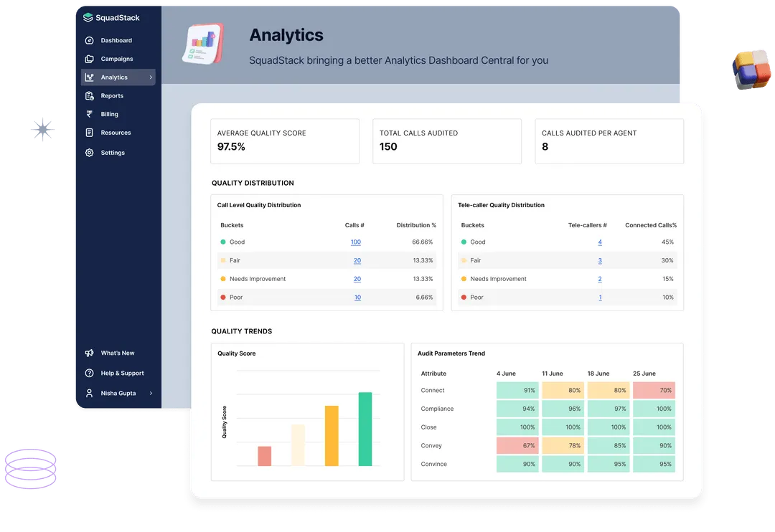Viewport: 775px width, 532px height.
Task: Click Connect 70% cell for 25 June
Action: (x=654, y=390)
